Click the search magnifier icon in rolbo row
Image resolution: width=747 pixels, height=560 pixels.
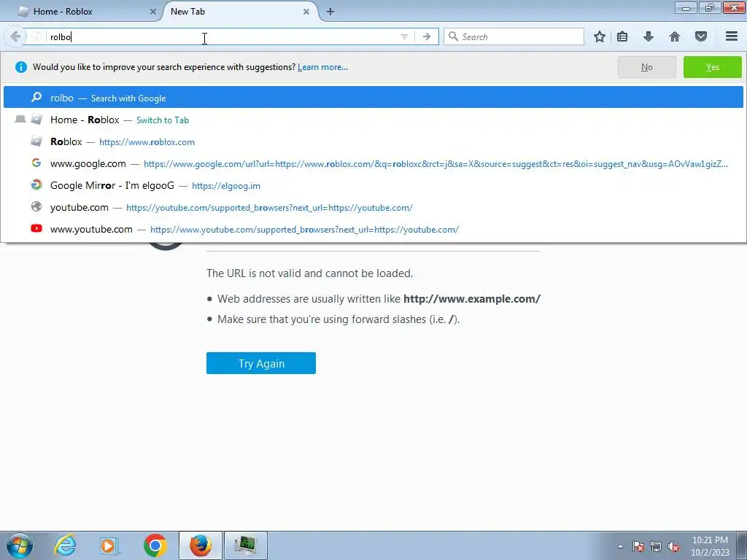tap(36, 97)
